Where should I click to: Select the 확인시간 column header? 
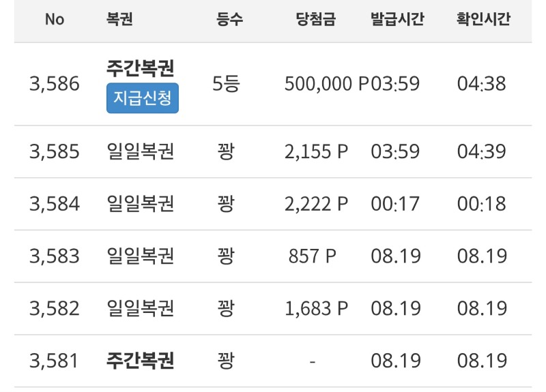[483, 19]
